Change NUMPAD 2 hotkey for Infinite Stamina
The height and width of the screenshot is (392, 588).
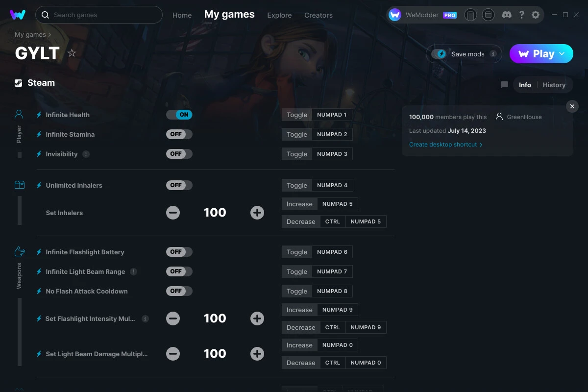pos(332,134)
